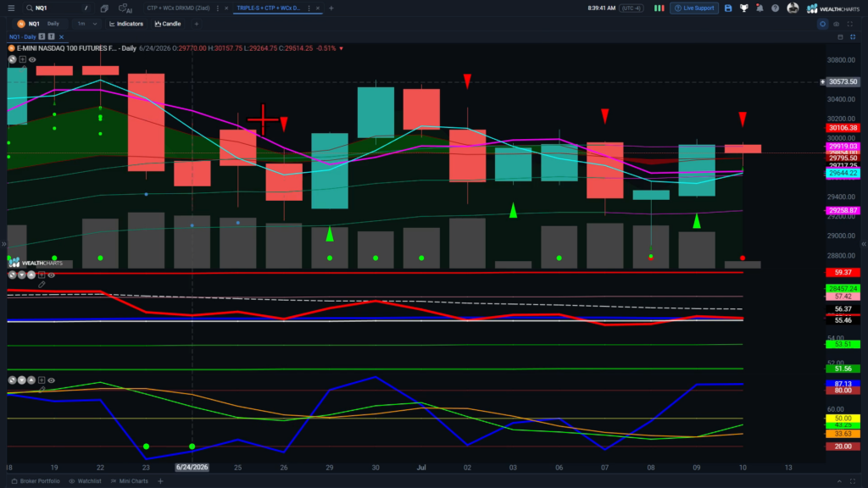
Task: Click the WealthCharts logo at top right
Action: point(833,8)
